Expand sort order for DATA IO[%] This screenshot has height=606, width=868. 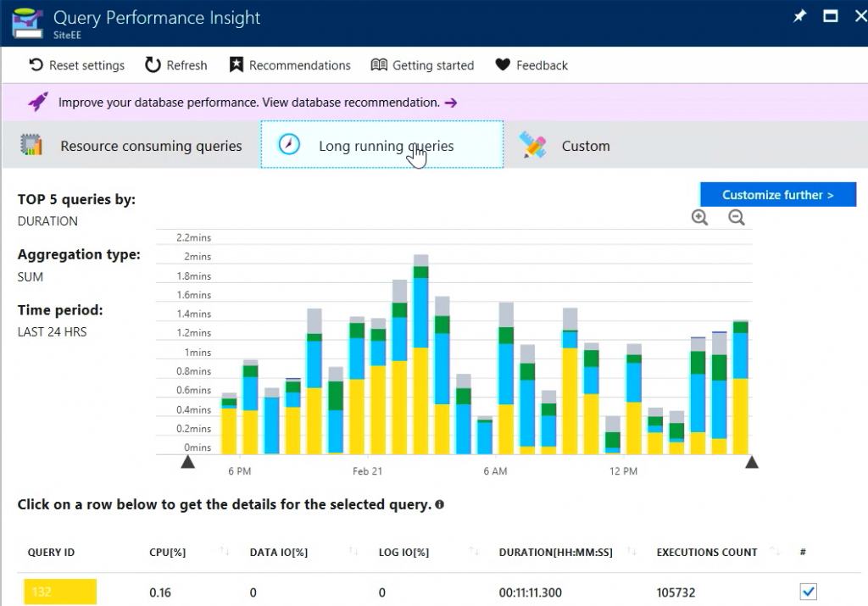coord(353,552)
